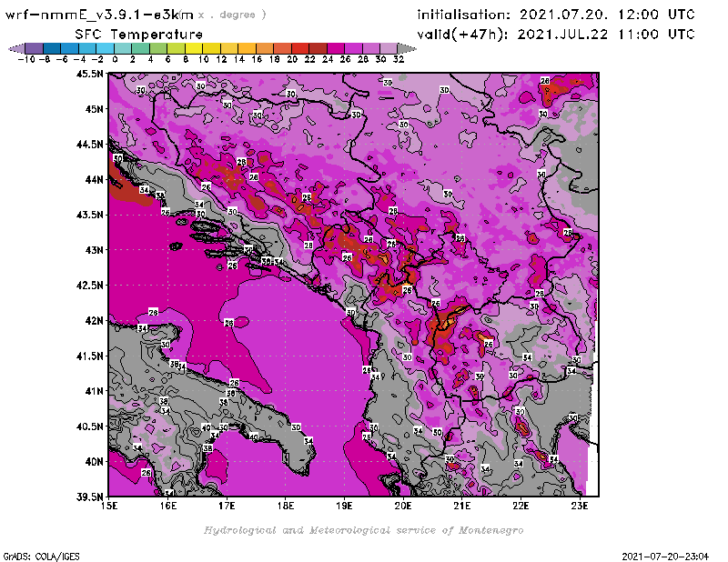This screenshot has height=562, width=728.
Task: Click the 22E longitude axis label
Action: [521, 506]
